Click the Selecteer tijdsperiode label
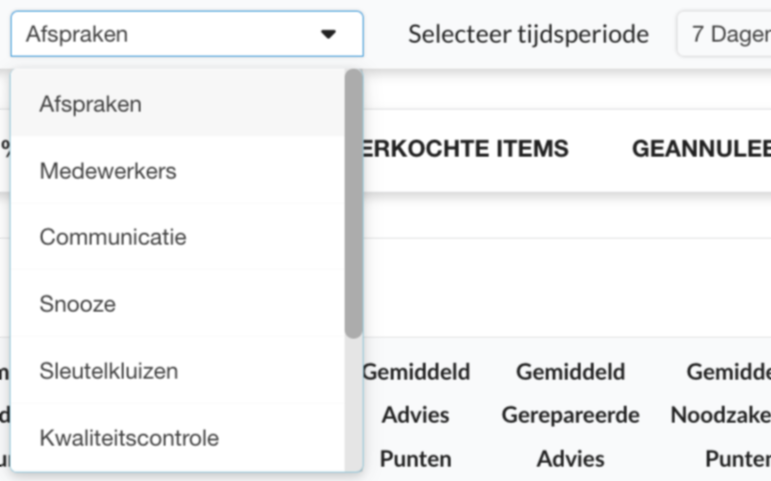 click(528, 34)
